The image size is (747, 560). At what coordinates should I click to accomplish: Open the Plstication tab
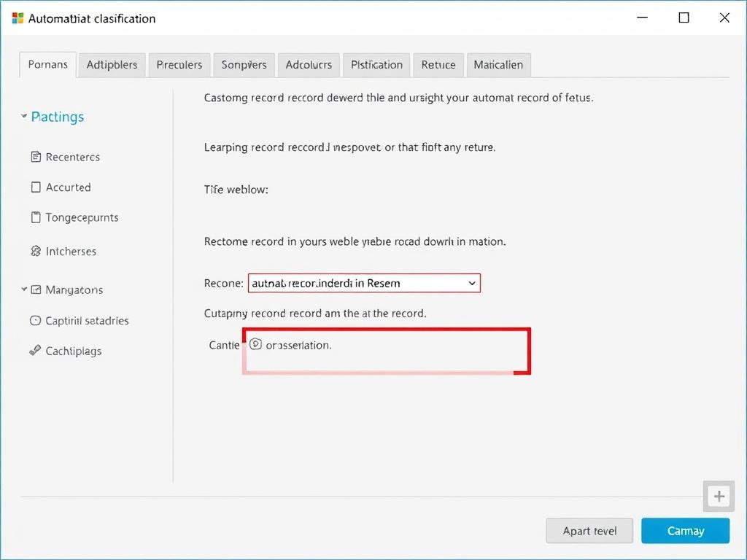tap(376, 65)
